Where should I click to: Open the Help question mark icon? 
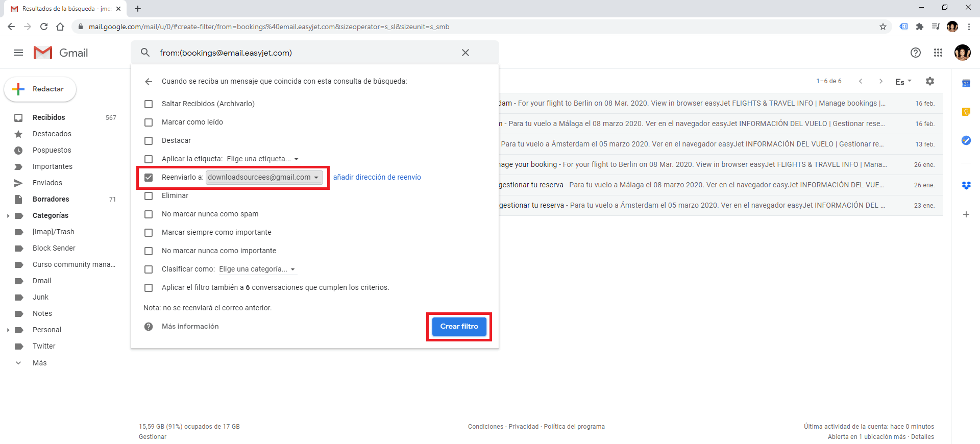[x=916, y=53]
